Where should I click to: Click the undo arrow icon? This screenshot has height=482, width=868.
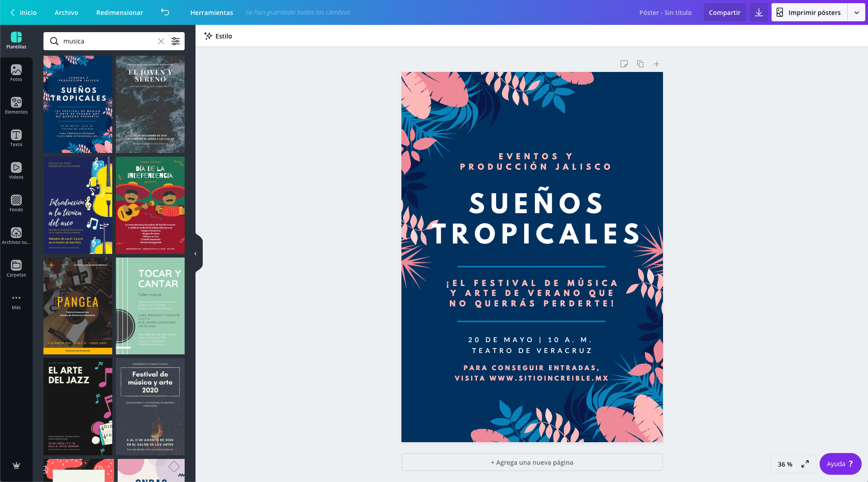point(165,12)
